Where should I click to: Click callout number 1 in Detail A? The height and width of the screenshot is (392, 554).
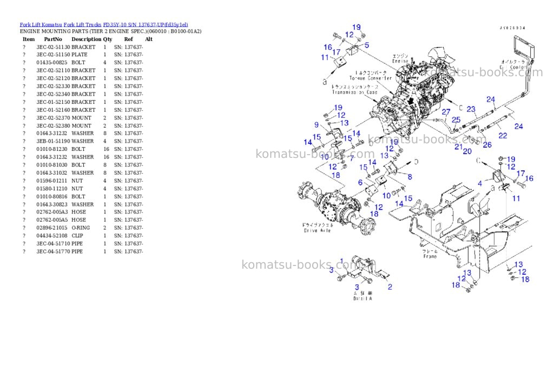pyautogui.click(x=342, y=262)
